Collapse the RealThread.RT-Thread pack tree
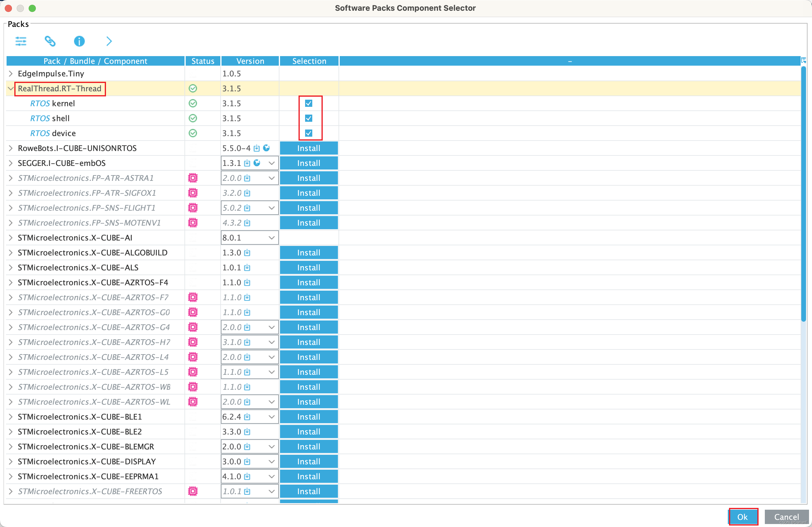The image size is (812, 527). 10,89
